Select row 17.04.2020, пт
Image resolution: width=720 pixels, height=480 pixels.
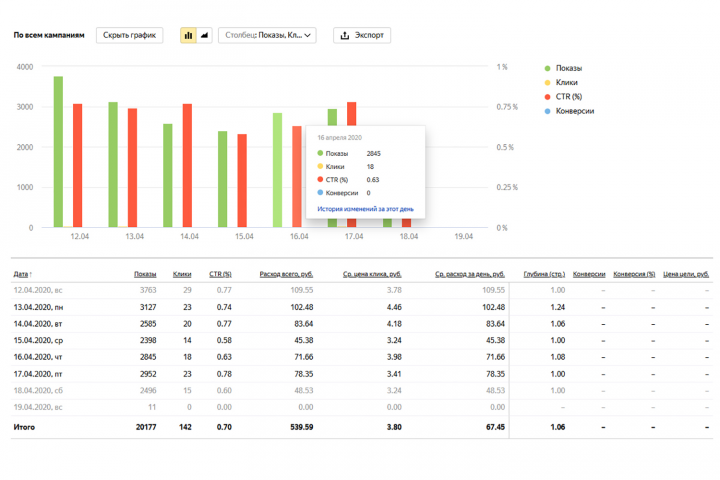[362, 374]
